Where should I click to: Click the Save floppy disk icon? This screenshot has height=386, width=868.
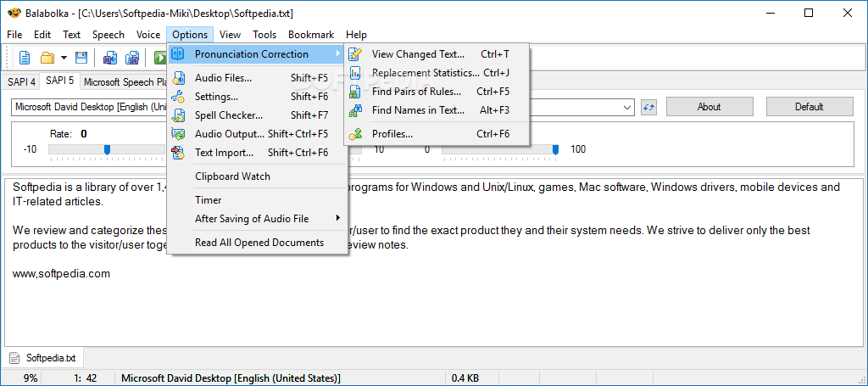(x=81, y=57)
